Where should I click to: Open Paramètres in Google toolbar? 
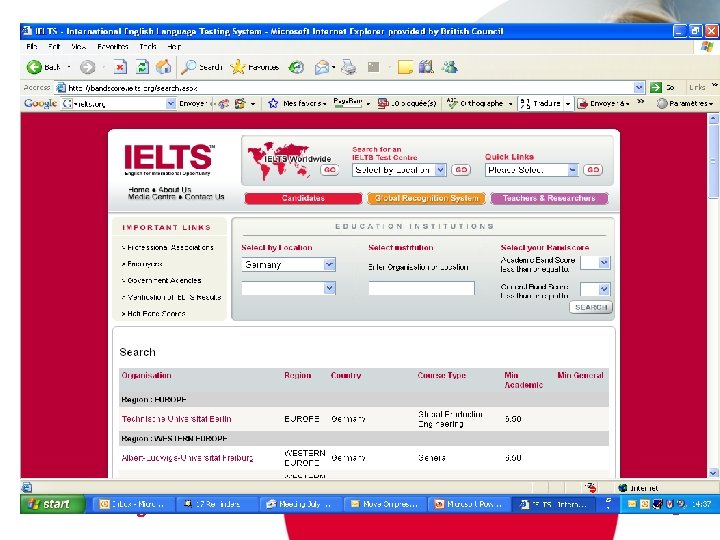coord(684,103)
